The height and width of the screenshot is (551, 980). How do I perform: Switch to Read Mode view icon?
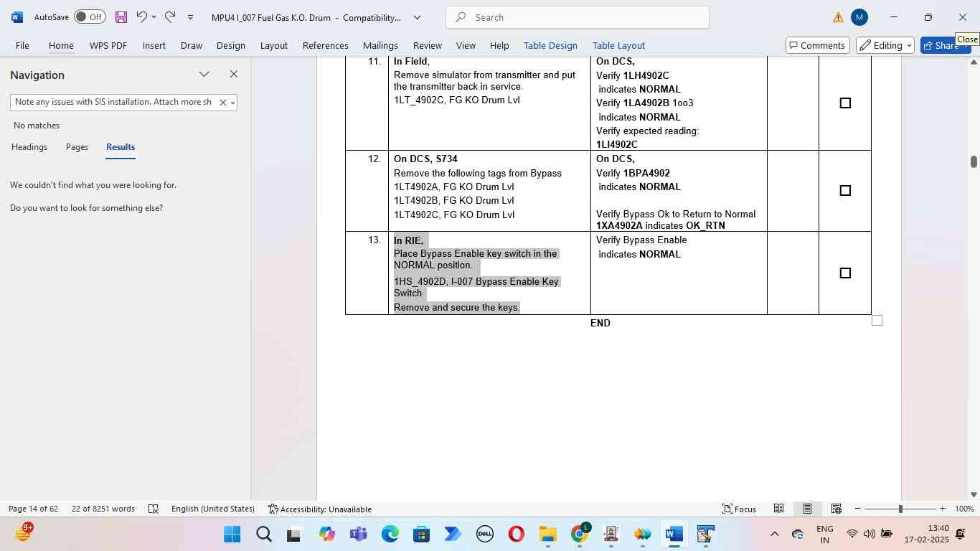778,509
